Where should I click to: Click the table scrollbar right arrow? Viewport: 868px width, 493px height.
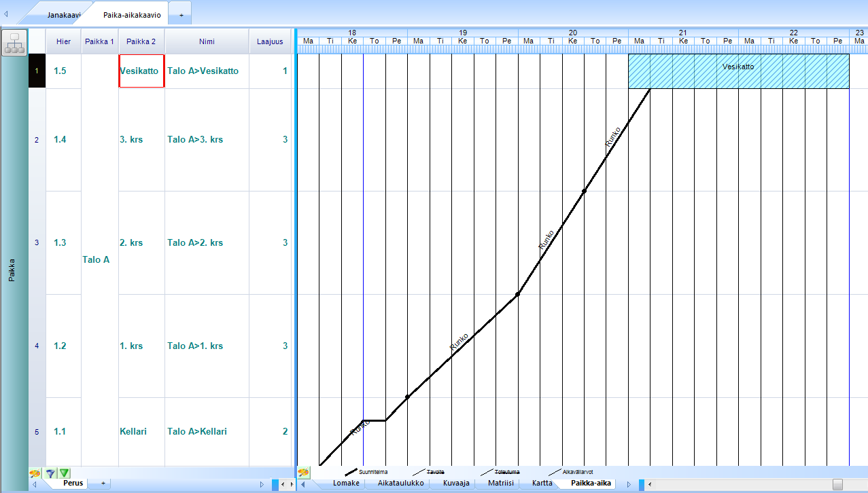[x=292, y=484]
